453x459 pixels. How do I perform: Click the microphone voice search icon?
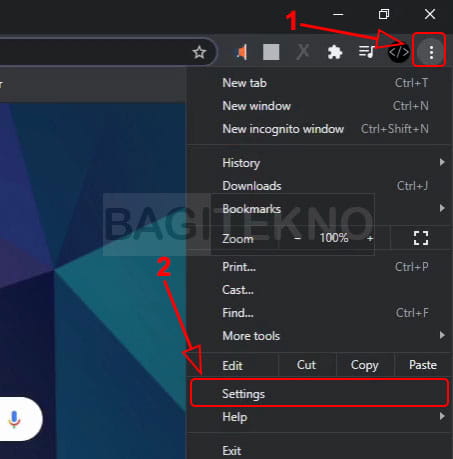click(14, 419)
